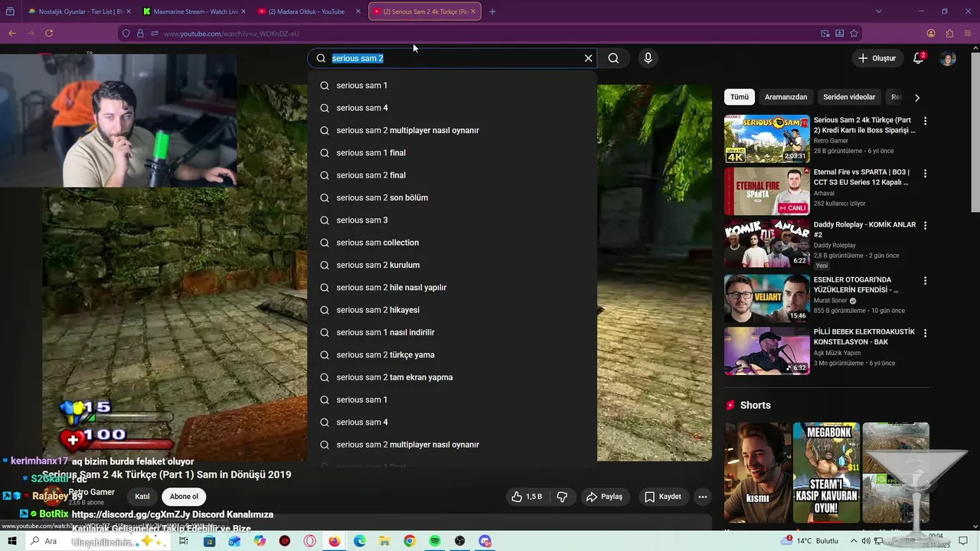Open options for PİLLİ BEBEK video

click(925, 333)
